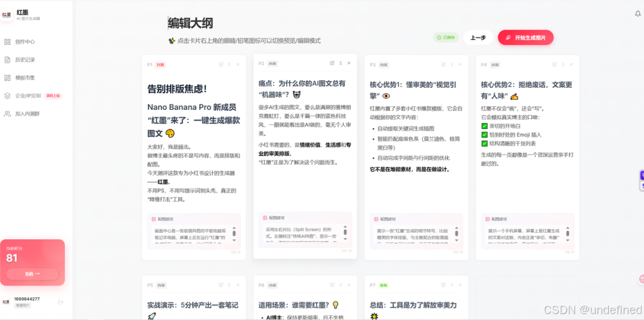The image size is (644, 320).
Task: Remove card P1 with its X icon
Action: tap(237, 64)
